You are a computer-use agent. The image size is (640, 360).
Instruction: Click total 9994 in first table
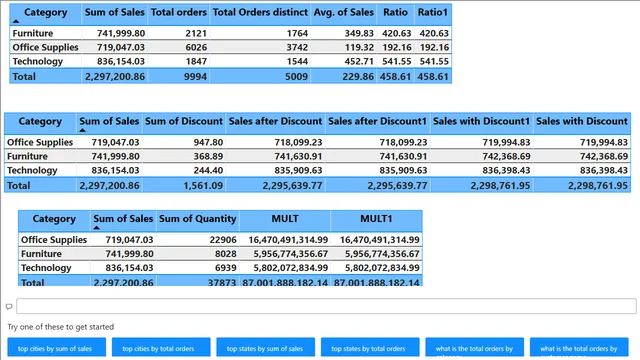pos(195,77)
